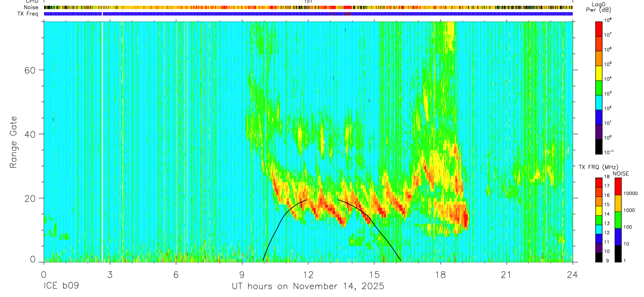
Task: Click the yellow segment of Lag0 power colorbar
Action: click(599, 73)
